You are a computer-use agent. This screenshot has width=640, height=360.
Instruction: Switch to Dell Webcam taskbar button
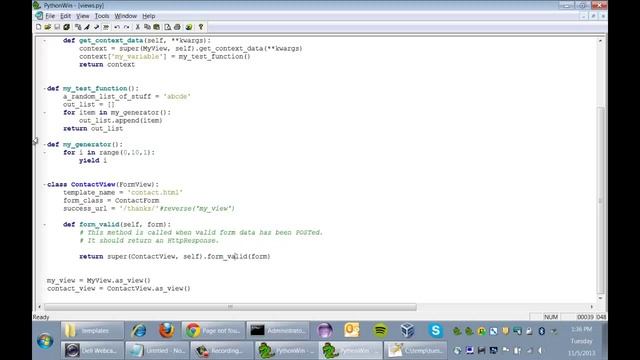click(x=93, y=350)
